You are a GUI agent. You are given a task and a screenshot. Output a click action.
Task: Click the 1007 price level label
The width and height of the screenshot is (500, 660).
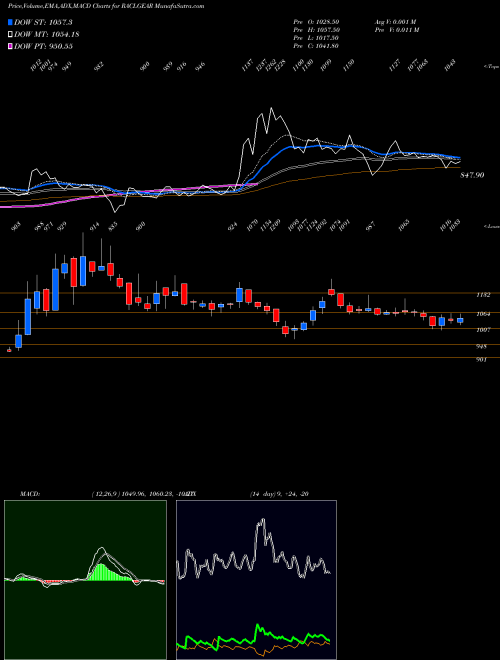point(483,330)
